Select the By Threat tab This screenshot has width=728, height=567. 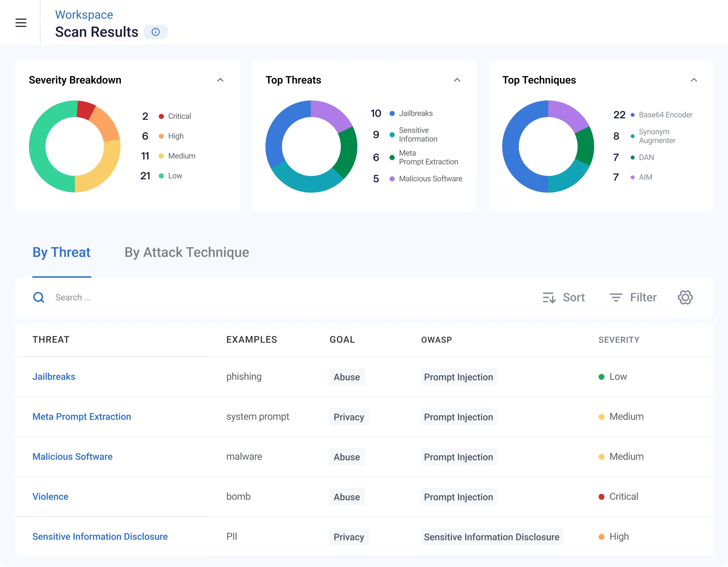[61, 253]
